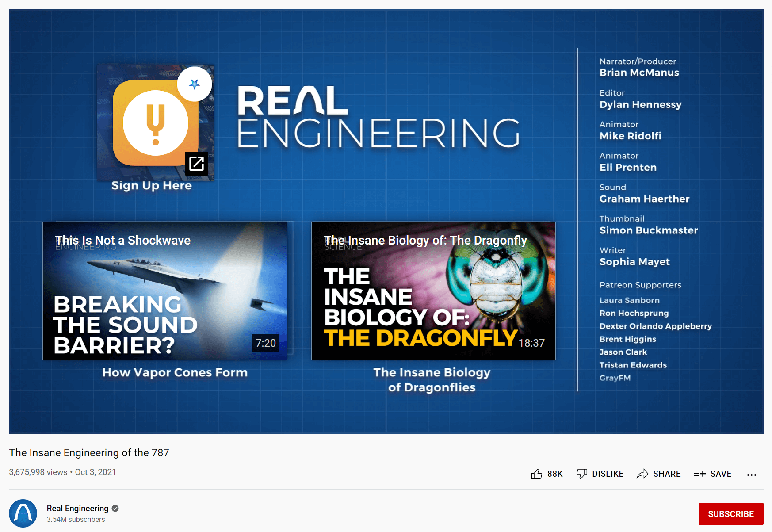Click the name 'Sophia Mayet' in credits
This screenshot has height=532, width=772.
click(x=635, y=262)
